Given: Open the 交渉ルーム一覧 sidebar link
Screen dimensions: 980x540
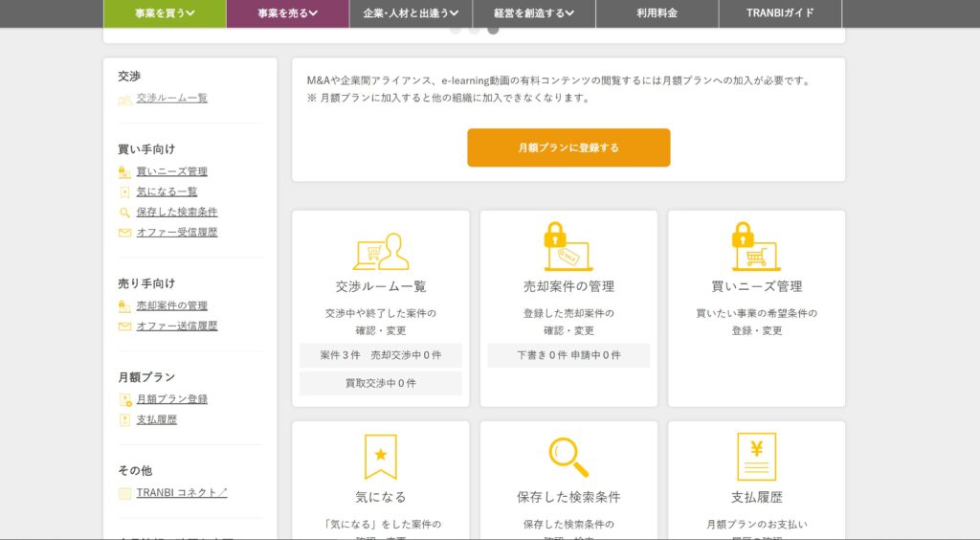Looking at the screenshot, I should pos(171,98).
